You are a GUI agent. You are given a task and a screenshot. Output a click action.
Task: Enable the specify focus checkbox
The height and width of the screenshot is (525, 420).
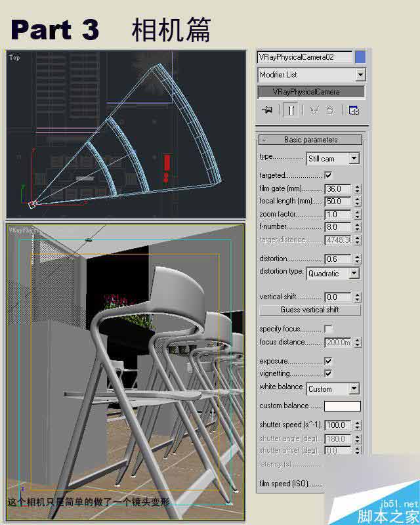click(328, 329)
